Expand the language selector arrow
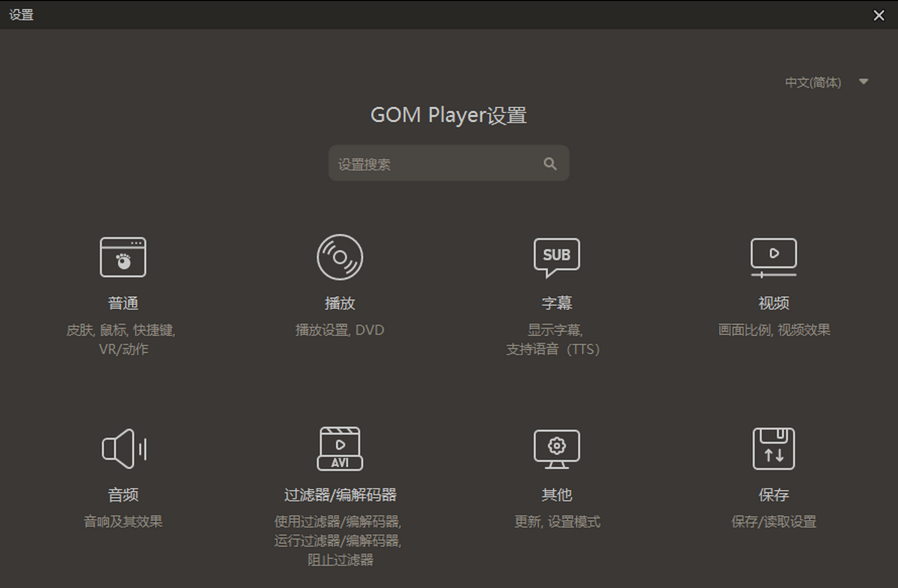 click(862, 82)
